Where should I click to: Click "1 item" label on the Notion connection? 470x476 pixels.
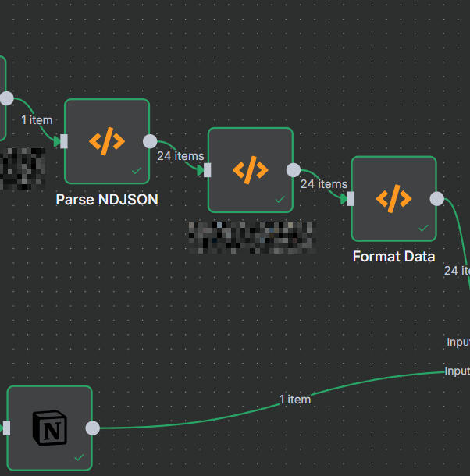(x=295, y=400)
